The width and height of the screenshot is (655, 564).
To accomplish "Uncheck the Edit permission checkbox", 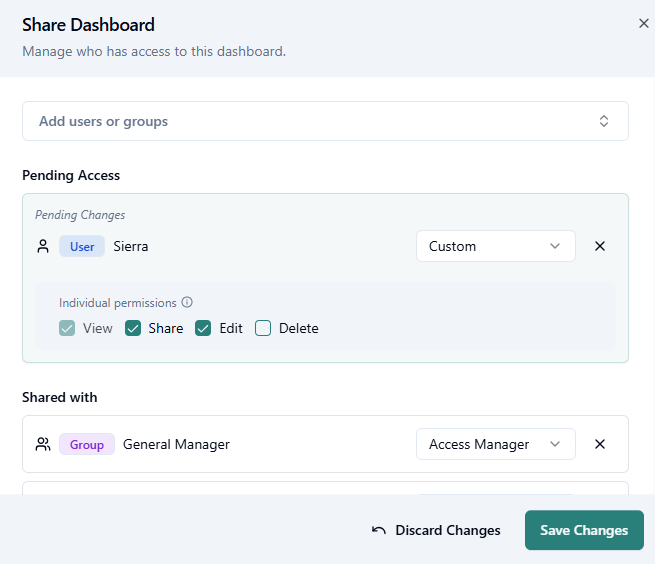I will [x=203, y=328].
